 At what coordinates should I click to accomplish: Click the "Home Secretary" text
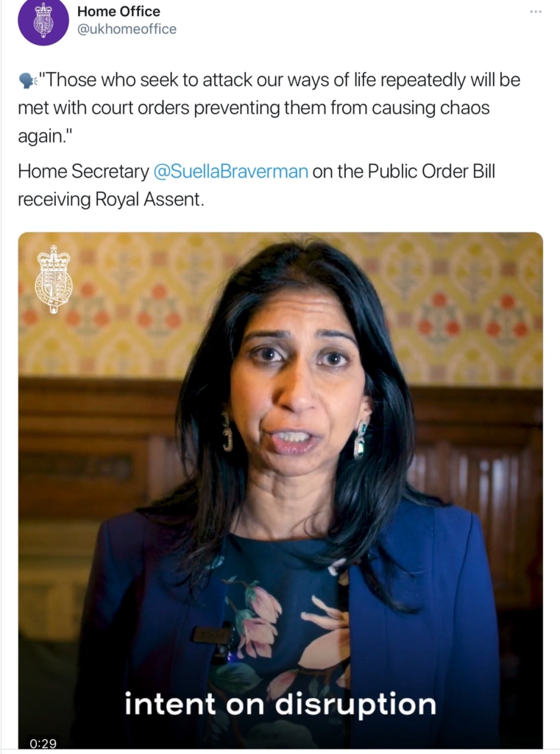coord(84,171)
